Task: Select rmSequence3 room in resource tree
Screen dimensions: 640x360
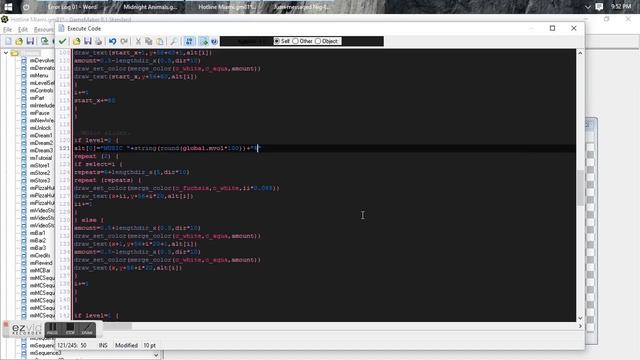Action: (45, 353)
